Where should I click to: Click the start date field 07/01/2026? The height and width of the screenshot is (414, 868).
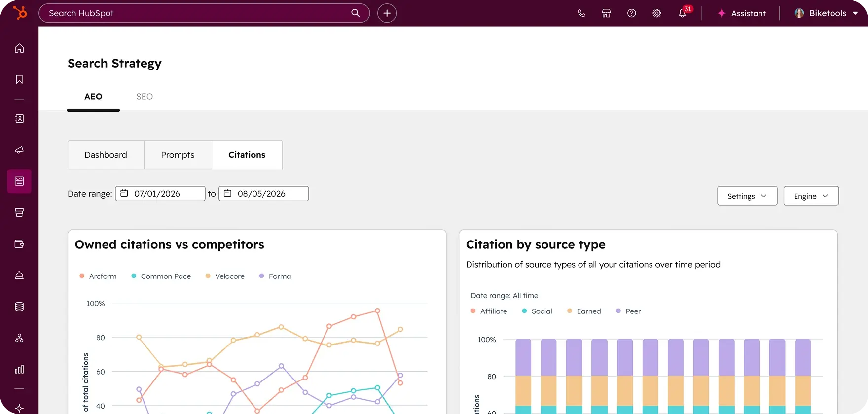pyautogui.click(x=160, y=194)
